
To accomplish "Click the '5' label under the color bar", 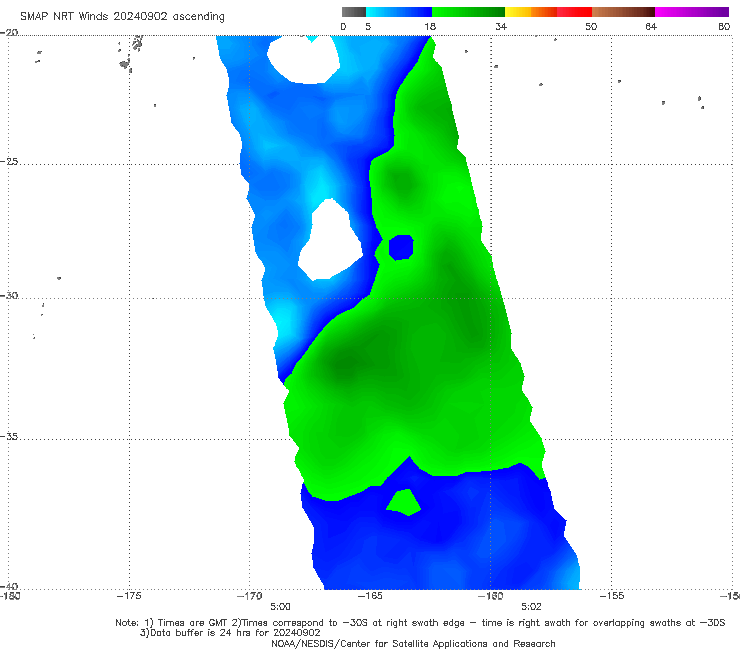I will (368, 26).
